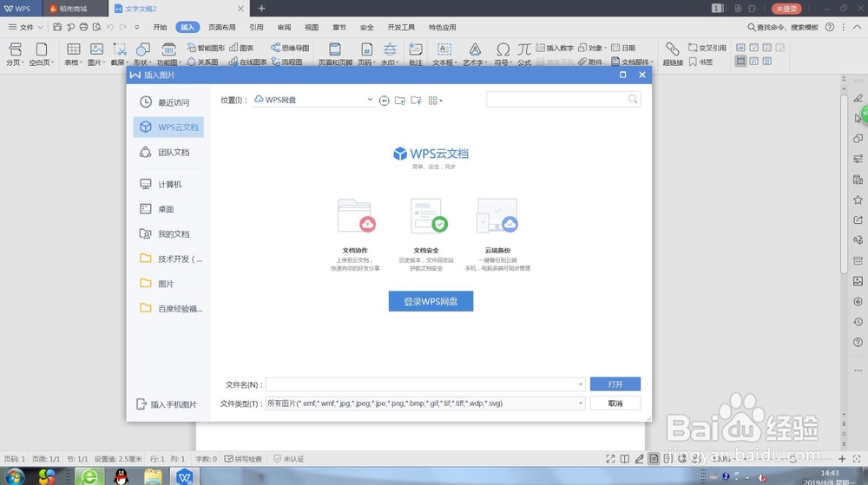Click the 水印 watermark icon
Viewport: 868px width, 485px height.
(390, 54)
